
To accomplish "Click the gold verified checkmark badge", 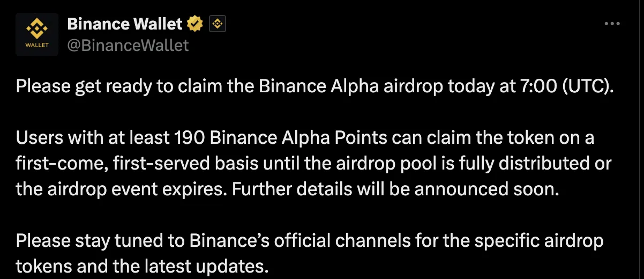I will click(x=195, y=24).
